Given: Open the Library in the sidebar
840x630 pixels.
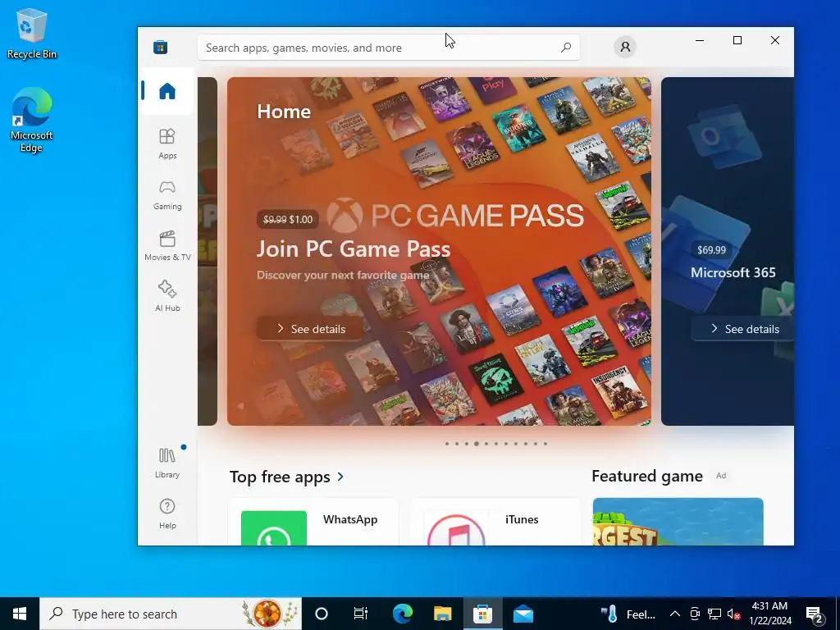Looking at the screenshot, I should click(167, 463).
